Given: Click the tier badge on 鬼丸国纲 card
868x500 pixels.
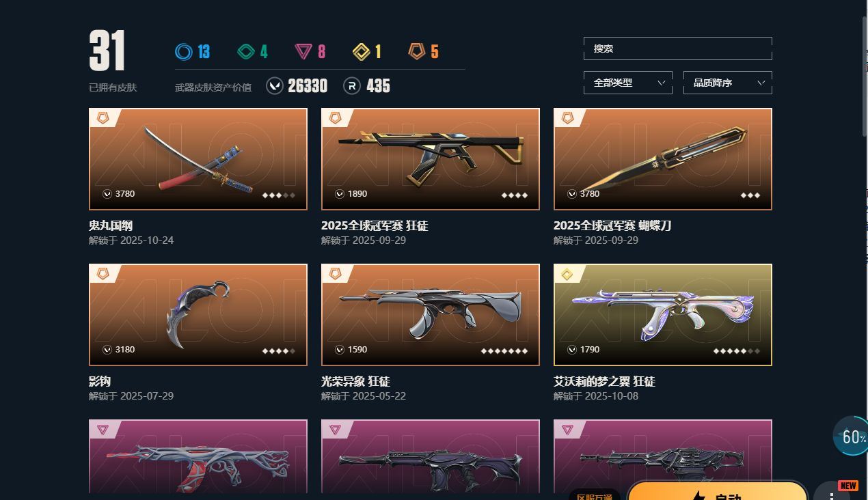Looking at the screenshot, I should [103, 118].
